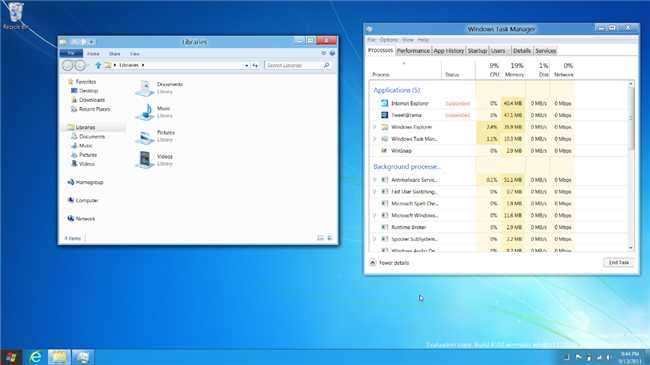Open the File menu in Task Manager

(x=371, y=40)
